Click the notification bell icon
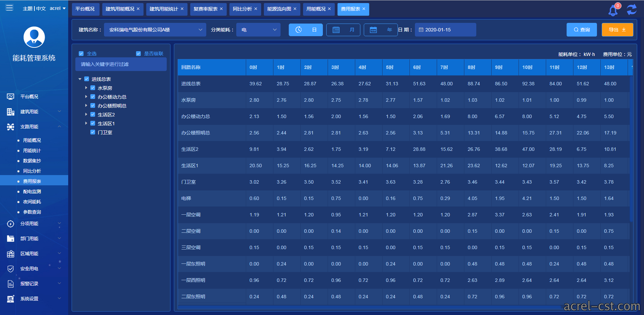The height and width of the screenshot is (315, 644). (613, 10)
